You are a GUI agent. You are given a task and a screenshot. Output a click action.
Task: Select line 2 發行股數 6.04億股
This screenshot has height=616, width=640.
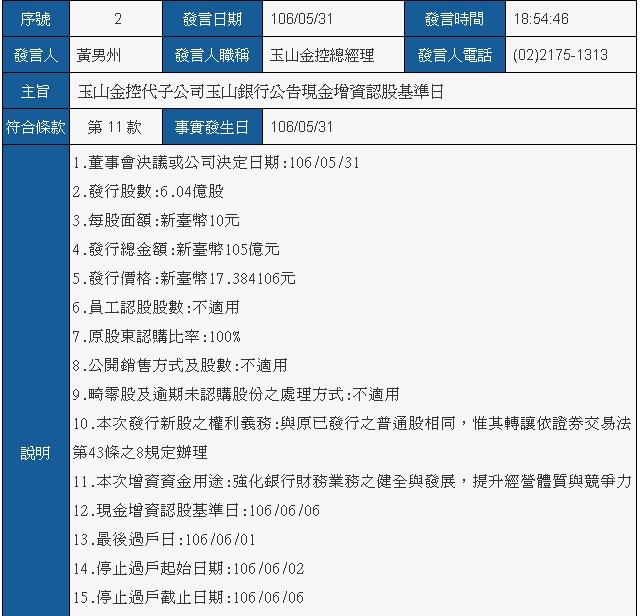(148, 191)
